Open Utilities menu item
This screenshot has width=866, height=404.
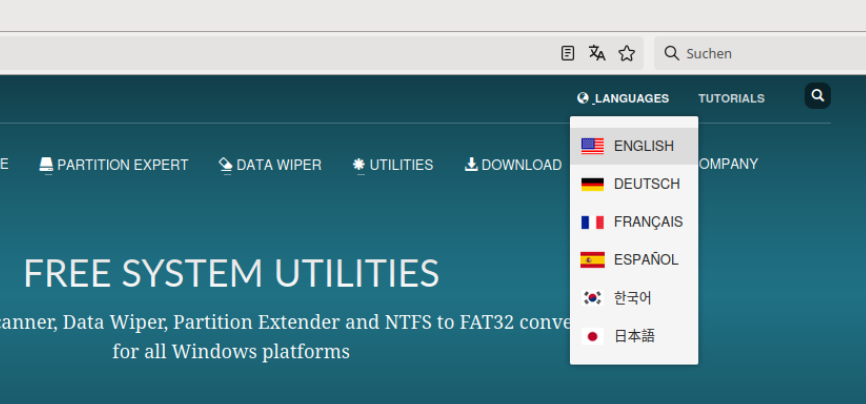(393, 165)
